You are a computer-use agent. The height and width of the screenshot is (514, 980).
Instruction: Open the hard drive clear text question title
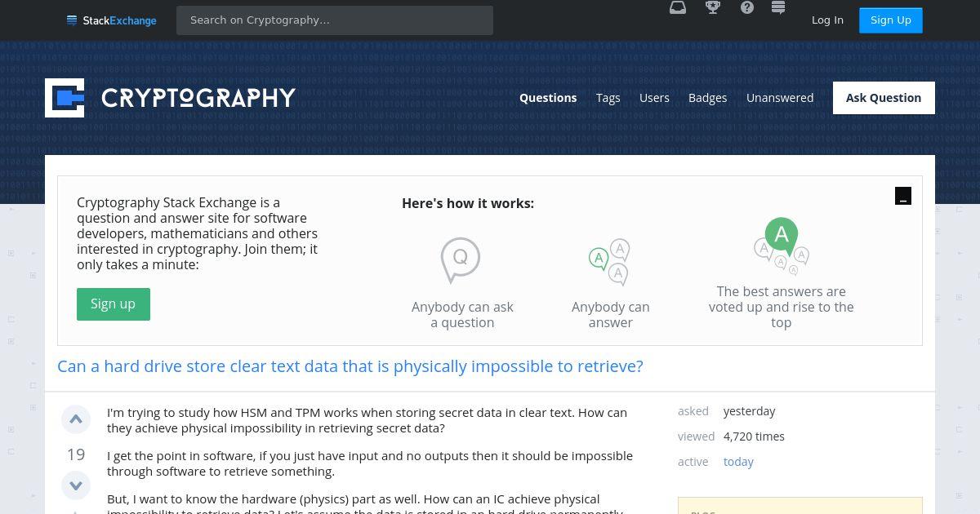[350, 366]
